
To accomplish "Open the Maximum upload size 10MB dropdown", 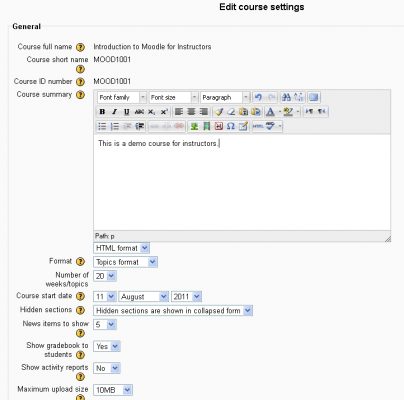I will [113, 390].
